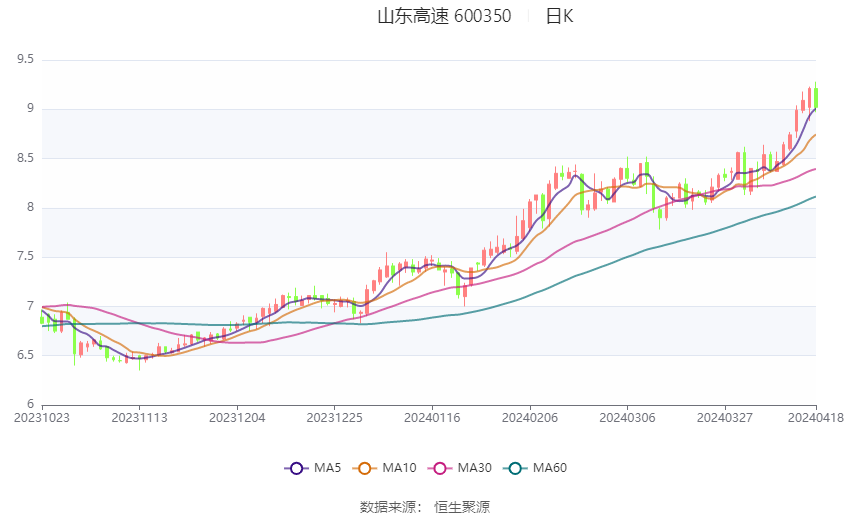The image size is (850, 517).
Task: Click the 6.5 price axis label
Action: (x=25, y=355)
